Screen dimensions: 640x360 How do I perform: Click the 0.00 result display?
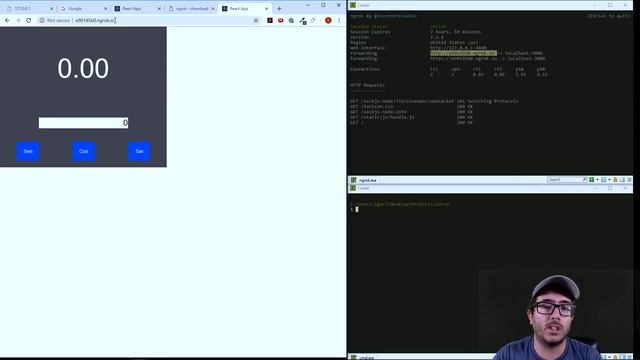click(83, 68)
